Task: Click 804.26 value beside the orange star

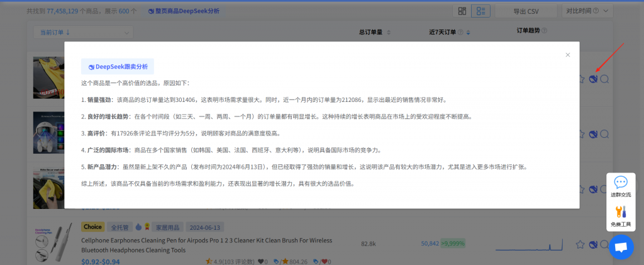Action: (x=297, y=262)
